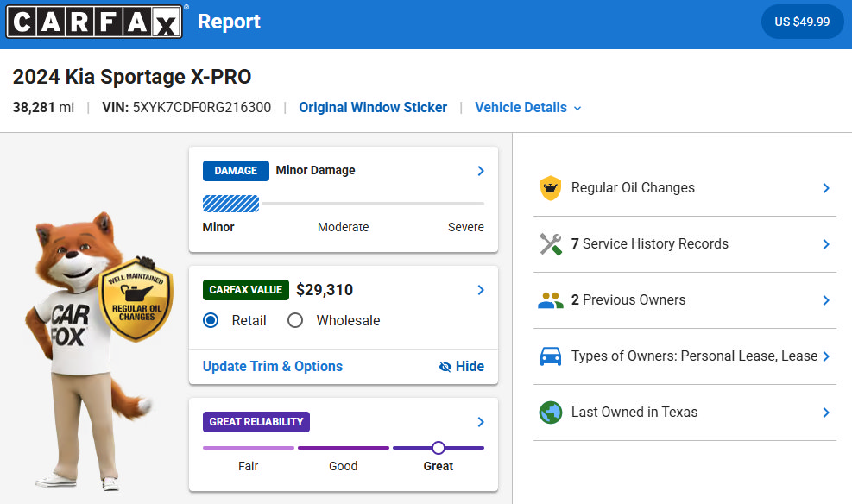Click the wrench and screwdriver service icon

[551, 244]
